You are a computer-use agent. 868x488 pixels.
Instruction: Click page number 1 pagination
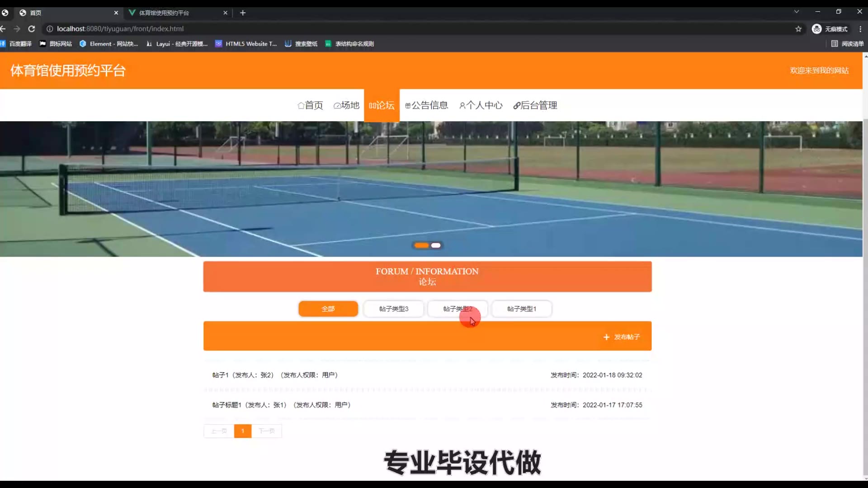[x=243, y=431]
